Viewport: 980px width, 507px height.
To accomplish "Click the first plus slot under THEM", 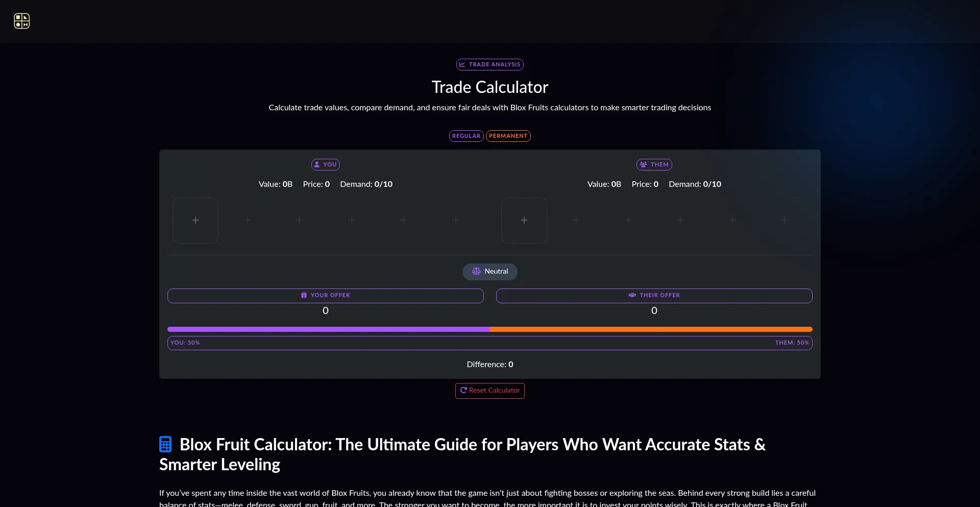I will (x=524, y=221).
